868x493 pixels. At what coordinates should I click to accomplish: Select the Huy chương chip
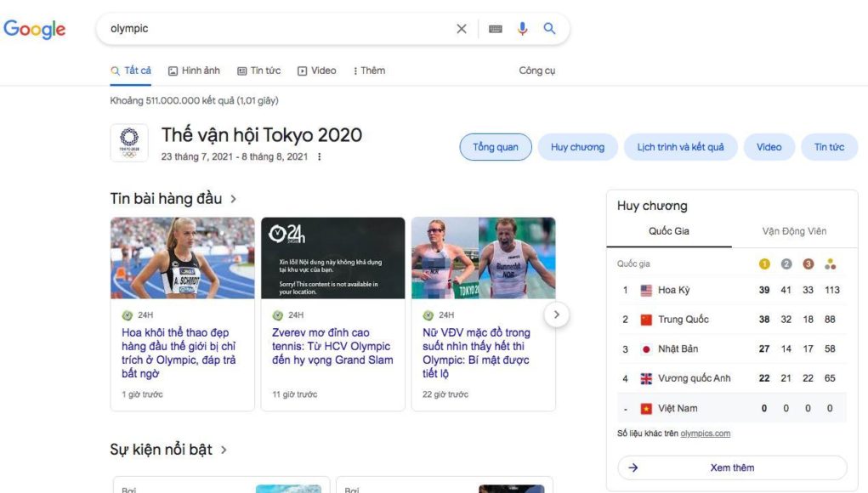point(577,147)
